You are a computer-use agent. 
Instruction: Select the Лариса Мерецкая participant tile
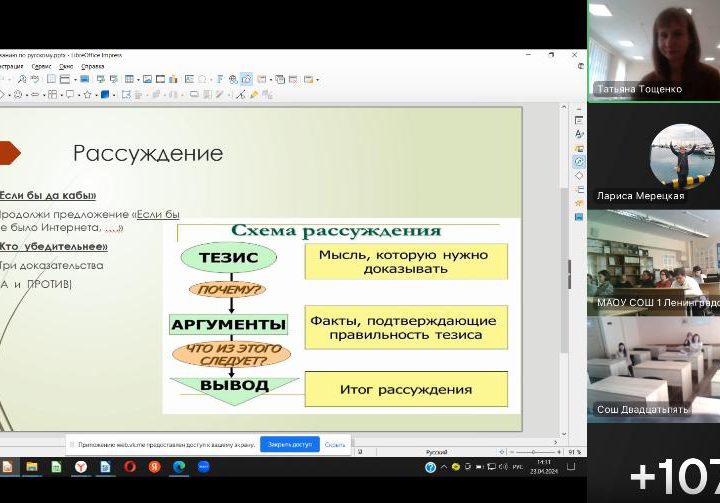pyautogui.click(x=652, y=160)
